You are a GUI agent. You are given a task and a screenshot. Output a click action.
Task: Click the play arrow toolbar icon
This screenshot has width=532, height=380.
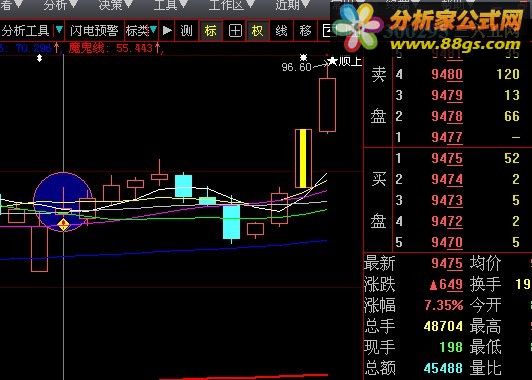click(x=167, y=31)
